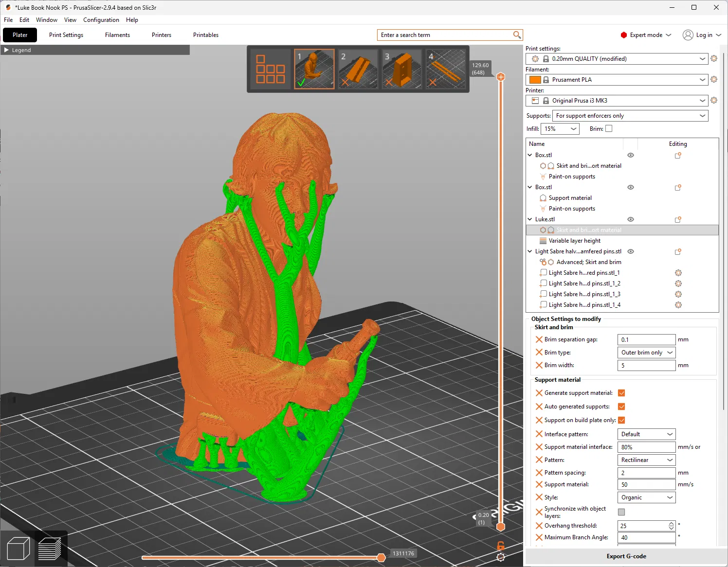Switch to sliced layers preview icon
Viewport: 728px width, 567px height.
coord(49,549)
